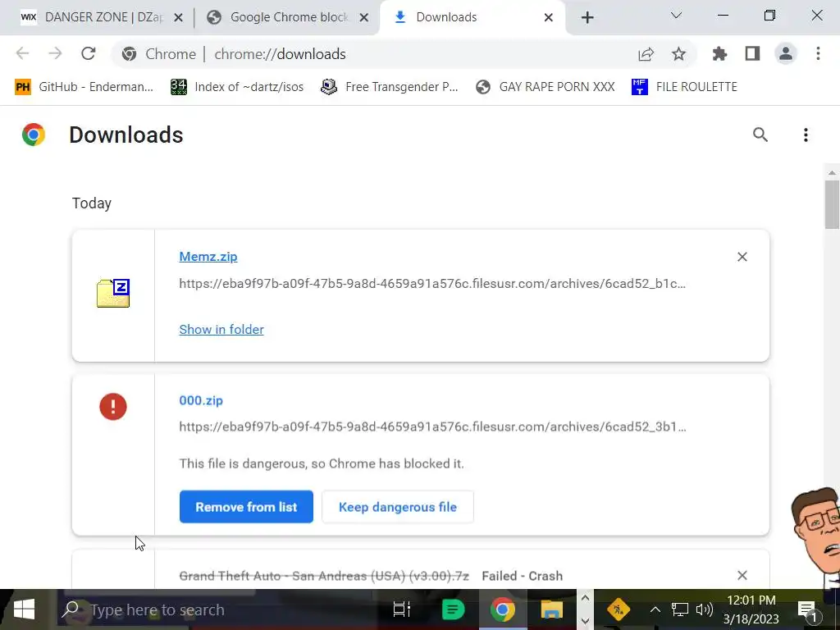Click Show in folder for Memz.zip
The height and width of the screenshot is (630, 840).
(x=221, y=330)
